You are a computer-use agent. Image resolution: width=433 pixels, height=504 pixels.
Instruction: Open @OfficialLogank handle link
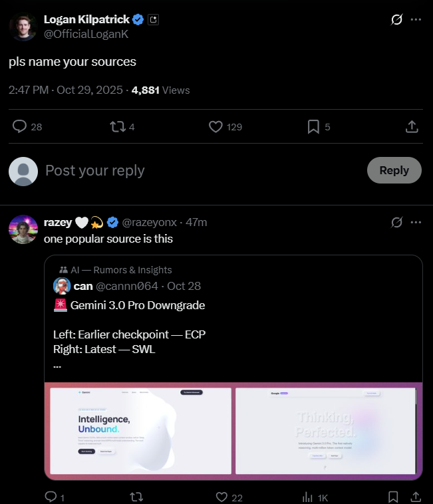pyautogui.click(x=85, y=33)
